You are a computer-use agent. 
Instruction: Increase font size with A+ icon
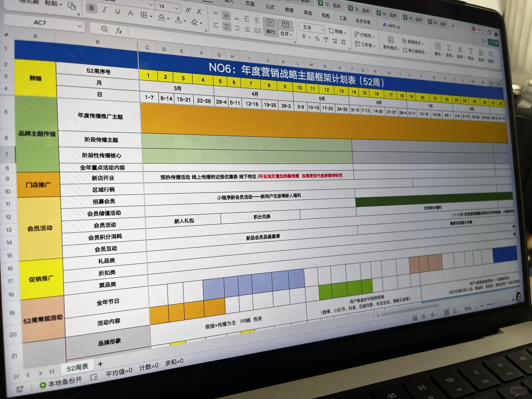pyautogui.click(x=188, y=10)
